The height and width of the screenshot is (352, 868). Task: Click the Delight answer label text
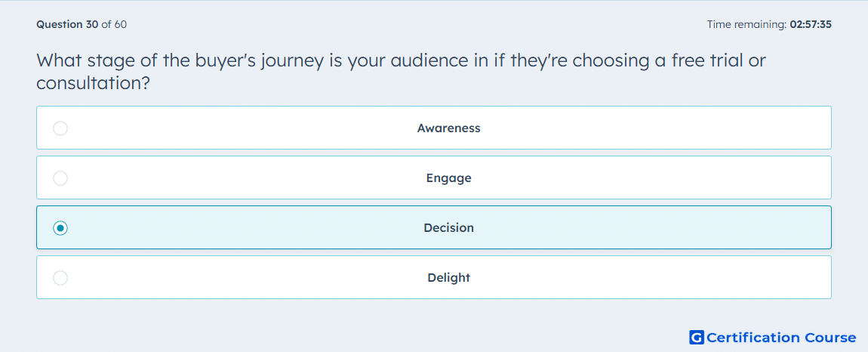pyautogui.click(x=448, y=278)
